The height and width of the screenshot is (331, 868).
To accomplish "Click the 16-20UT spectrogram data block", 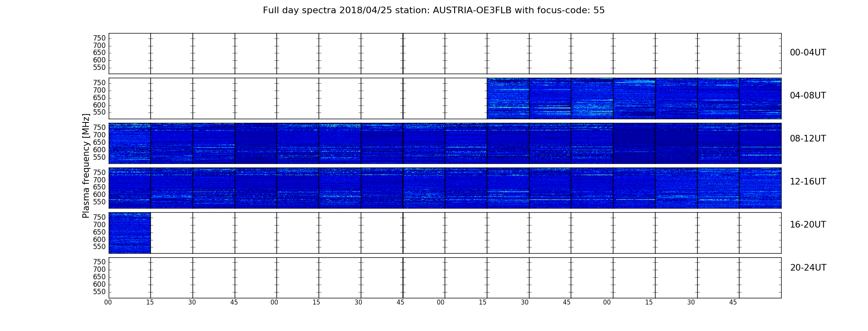I will click(x=130, y=233).
